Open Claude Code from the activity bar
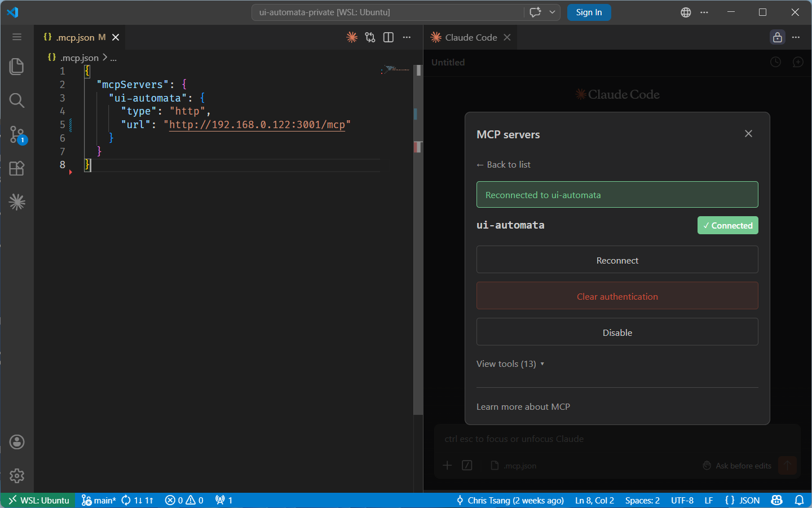Image resolution: width=812 pixels, height=508 pixels. point(17,202)
